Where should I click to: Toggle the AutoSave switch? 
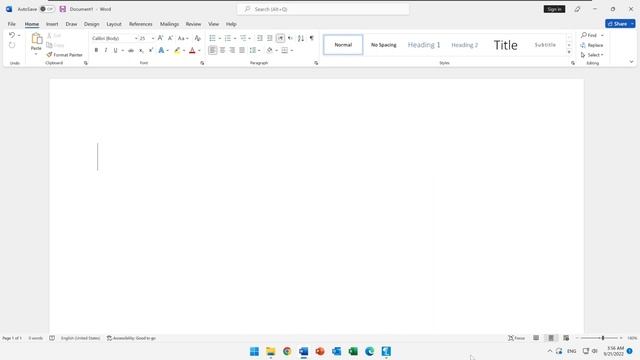47,9
